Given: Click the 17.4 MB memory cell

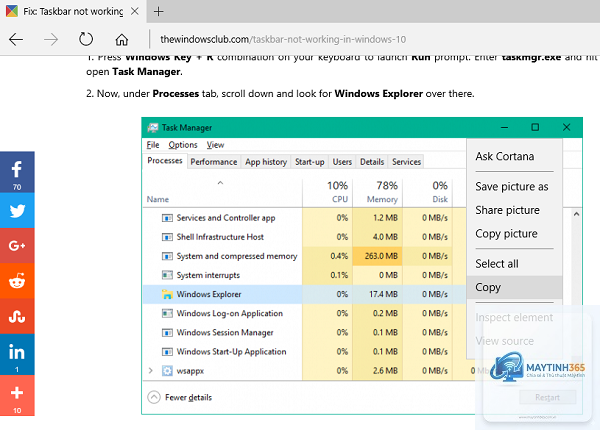Looking at the screenshot, I should (x=377, y=294).
